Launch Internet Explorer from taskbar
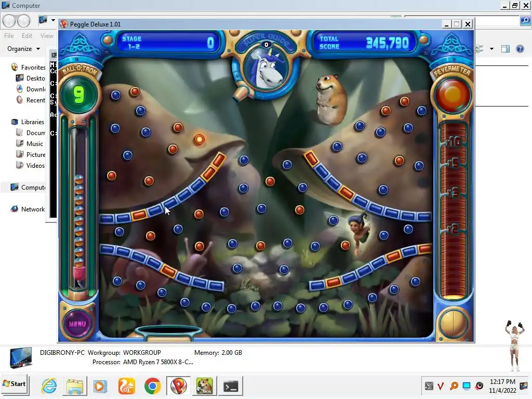The width and height of the screenshot is (532, 399). click(x=49, y=386)
